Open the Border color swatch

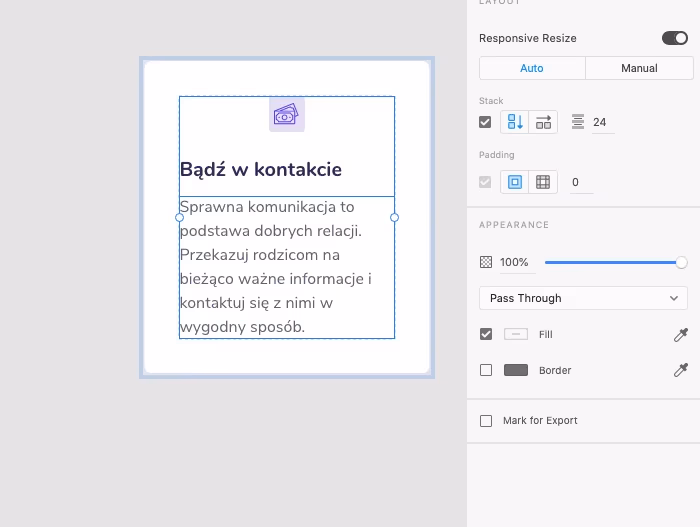516,370
